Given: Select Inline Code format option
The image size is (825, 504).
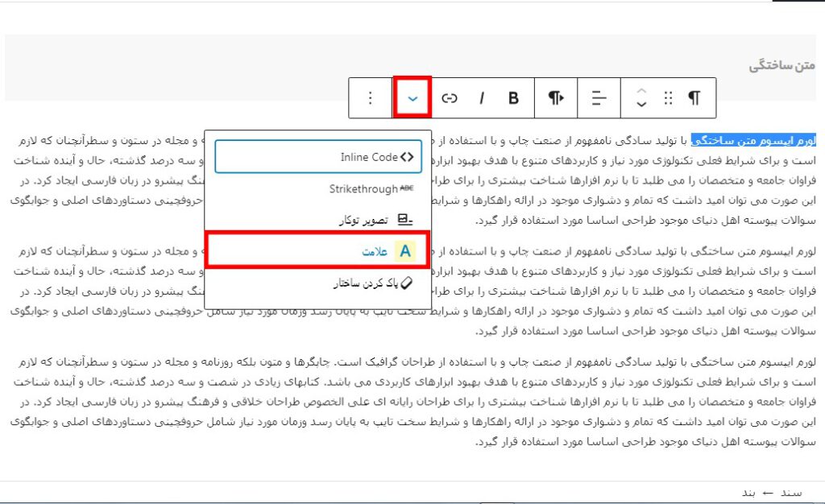Looking at the screenshot, I should (x=318, y=157).
